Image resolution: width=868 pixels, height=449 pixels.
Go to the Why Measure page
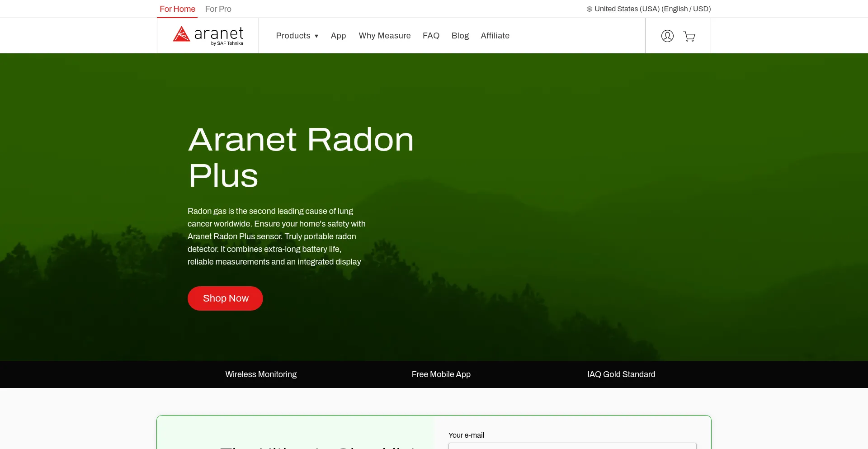pos(385,36)
